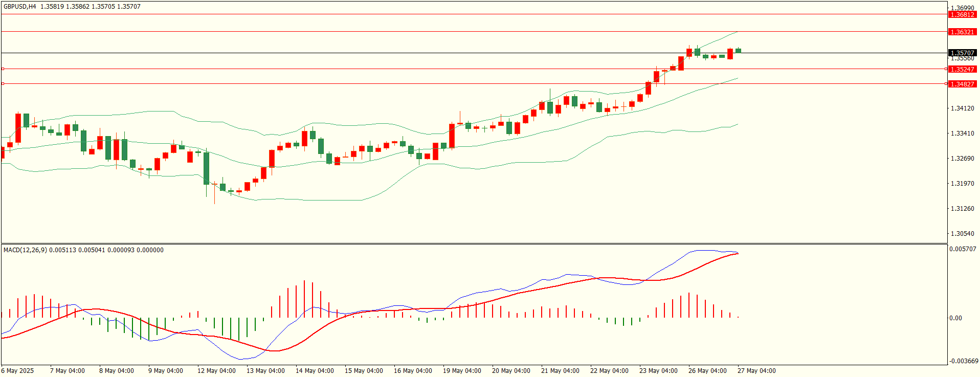Click the 1.34120 price axis value

[962, 108]
